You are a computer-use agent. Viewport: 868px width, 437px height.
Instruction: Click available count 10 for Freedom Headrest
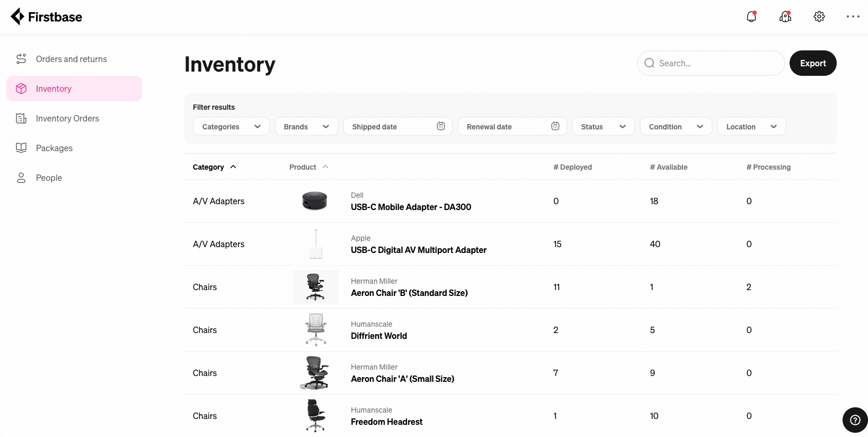(654, 416)
